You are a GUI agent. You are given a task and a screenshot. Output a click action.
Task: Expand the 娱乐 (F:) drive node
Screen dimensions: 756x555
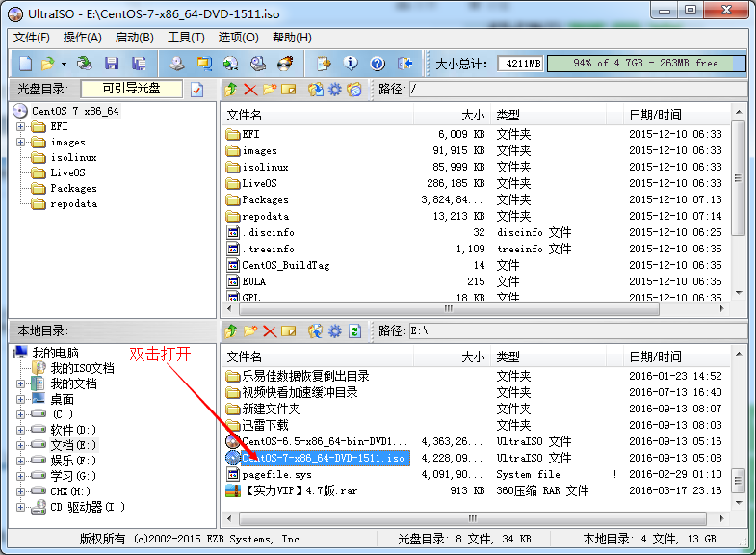(x=21, y=461)
